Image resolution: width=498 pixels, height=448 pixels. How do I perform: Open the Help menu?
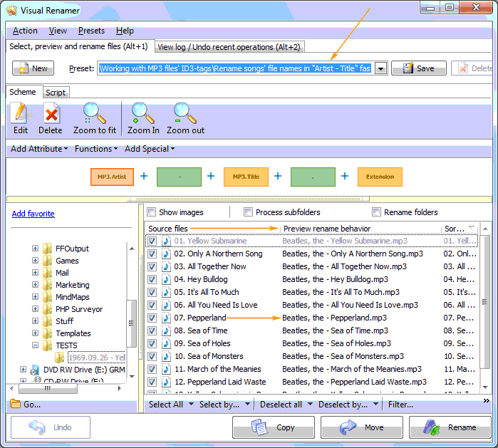point(125,31)
